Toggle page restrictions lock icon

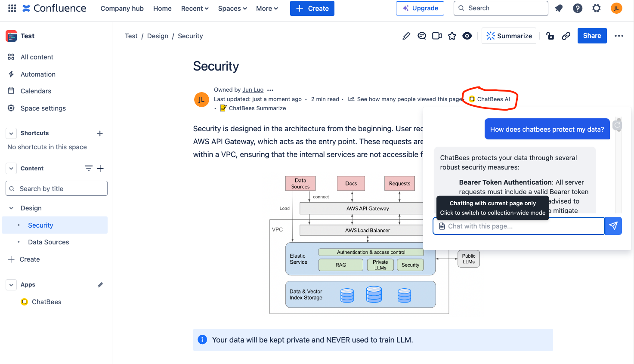click(x=550, y=36)
